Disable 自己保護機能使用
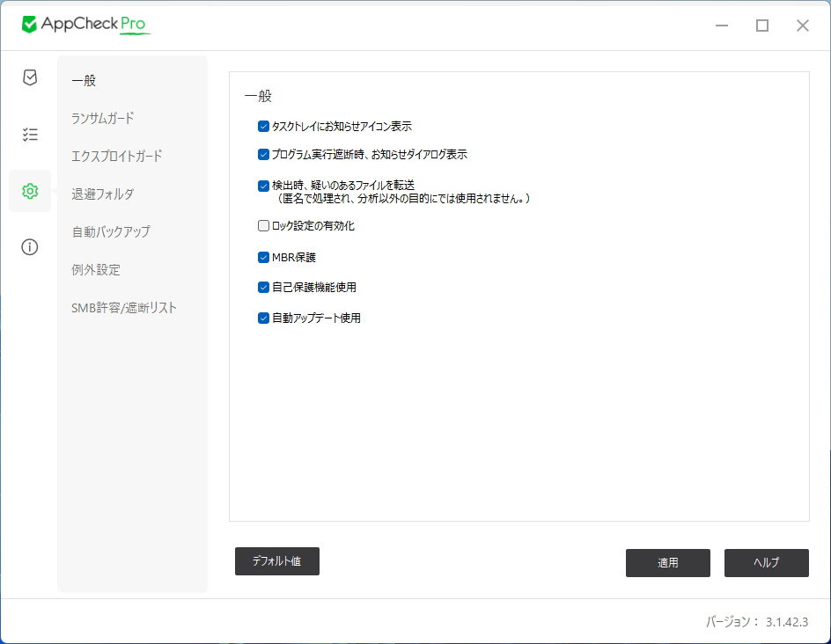The image size is (831, 644). 262,287
